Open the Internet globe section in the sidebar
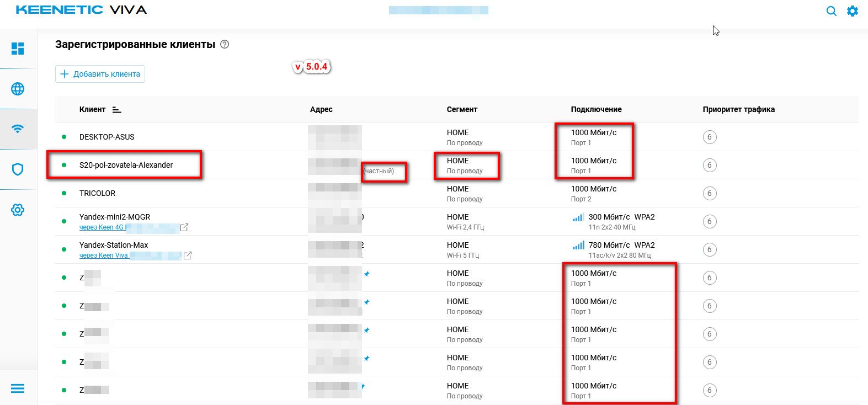 [x=18, y=89]
